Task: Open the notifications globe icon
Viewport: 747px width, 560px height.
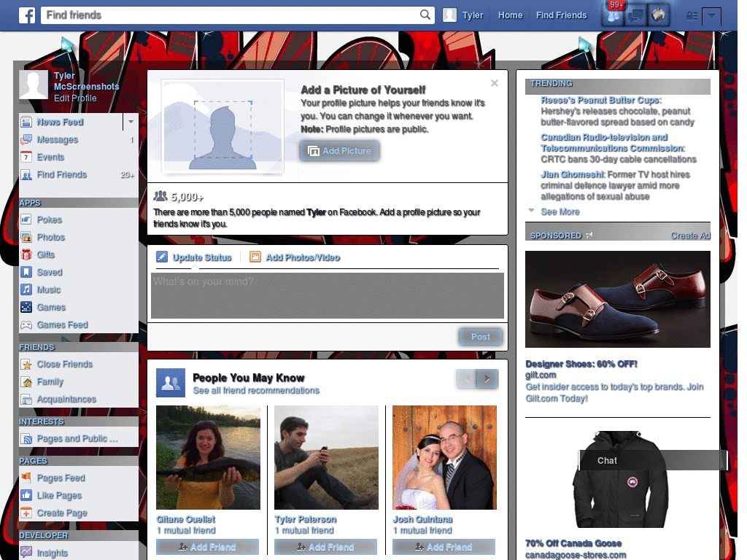Action: click(659, 15)
